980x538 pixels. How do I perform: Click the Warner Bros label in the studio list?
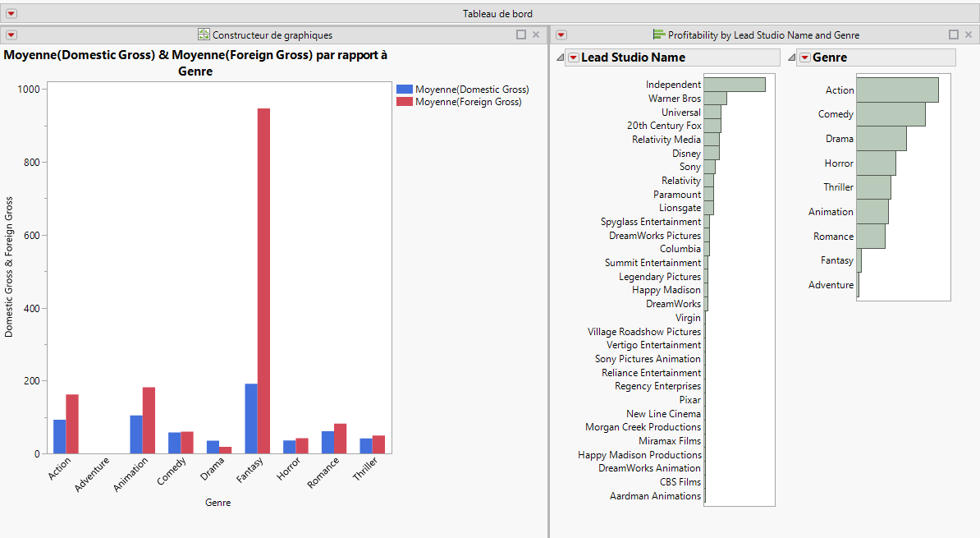[x=675, y=98]
